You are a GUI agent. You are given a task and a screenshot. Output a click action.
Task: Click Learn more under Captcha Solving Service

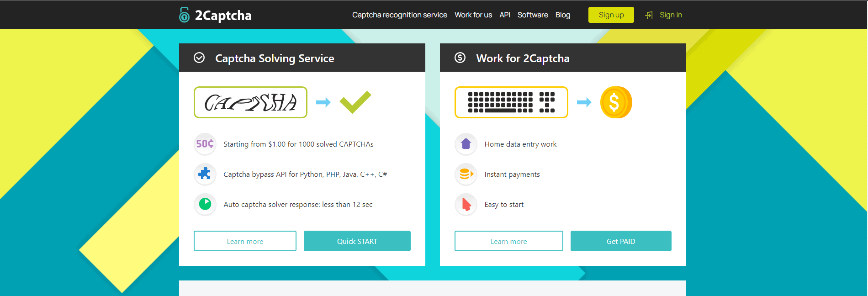[x=245, y=241]
